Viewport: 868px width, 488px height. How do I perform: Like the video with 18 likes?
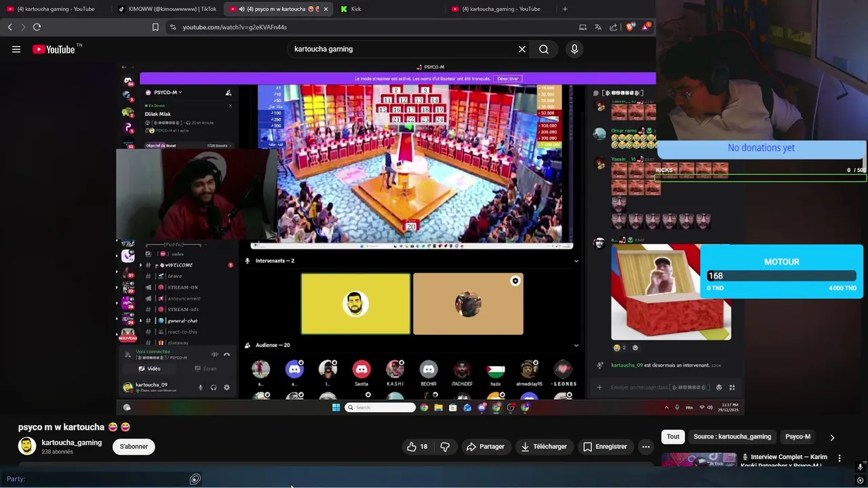click(x=417, y=447)
